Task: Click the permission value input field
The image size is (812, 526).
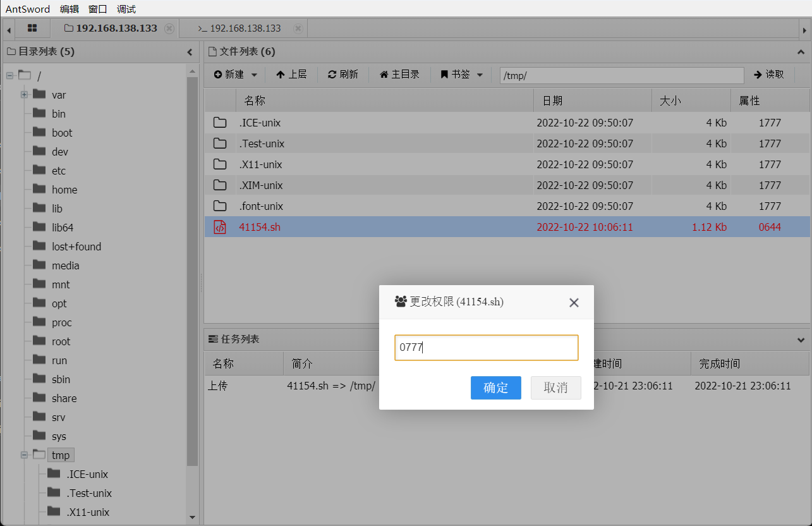Action: click(486, 348)
